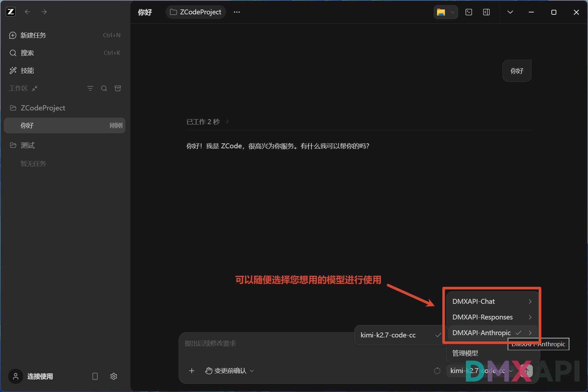Click the 暂无任务 placeholder text
Image resolution: width=588 pixels, height=392 pixels.
click(33, 164)
